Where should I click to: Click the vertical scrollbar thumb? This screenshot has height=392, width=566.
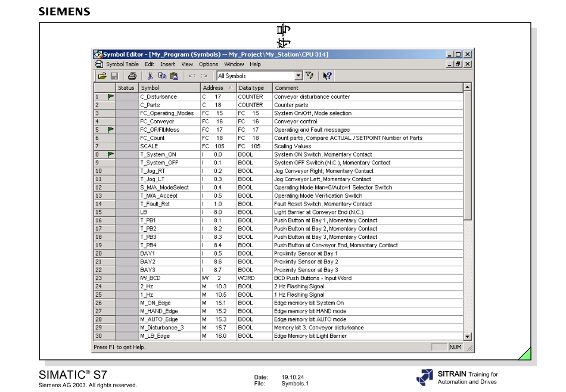pyautogui.click(x=468, y=155)
